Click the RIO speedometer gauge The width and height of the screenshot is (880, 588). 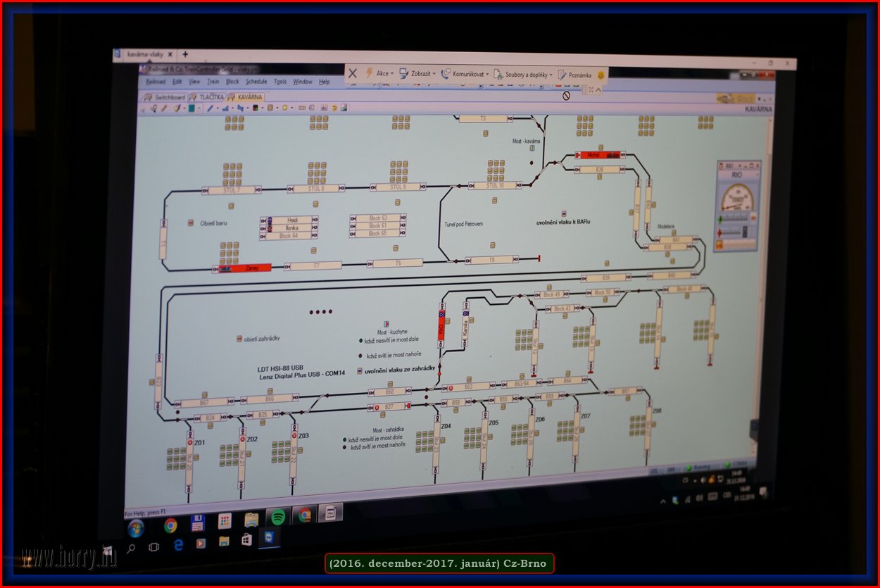point(737,199)
